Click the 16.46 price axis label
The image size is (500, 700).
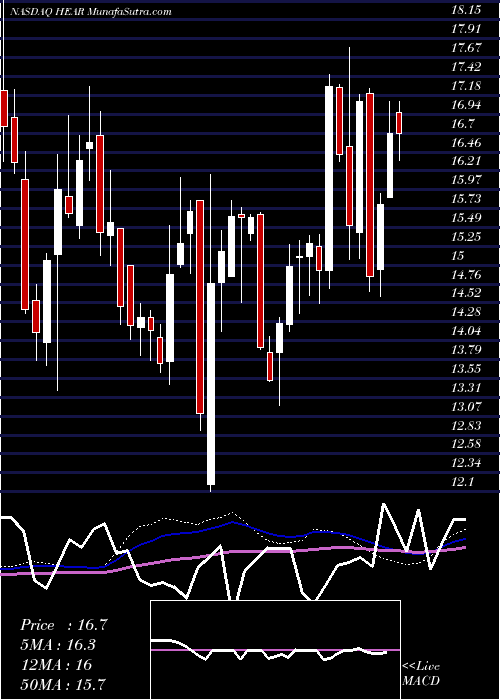[466, 143]
